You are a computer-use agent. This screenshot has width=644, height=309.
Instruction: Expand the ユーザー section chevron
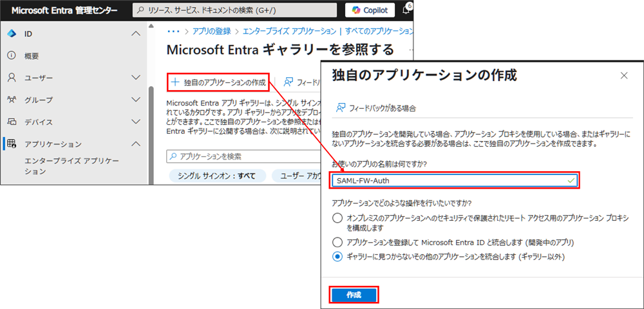135,77
